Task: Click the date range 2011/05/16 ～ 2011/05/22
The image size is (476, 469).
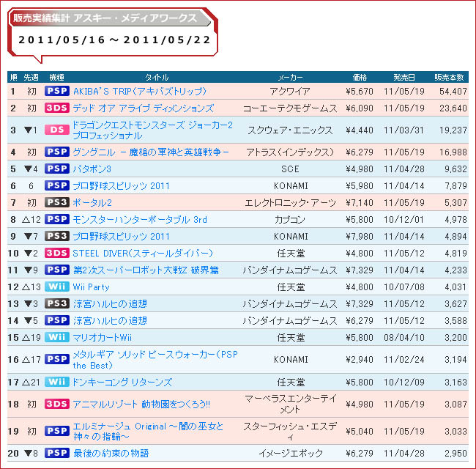Action: click(x=114, y=40)
